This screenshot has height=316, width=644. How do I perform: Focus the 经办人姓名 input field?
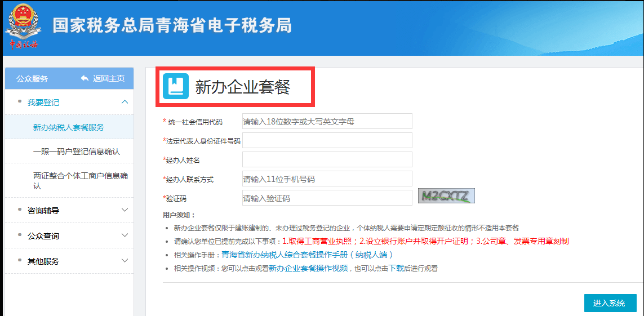click(327, 159)
